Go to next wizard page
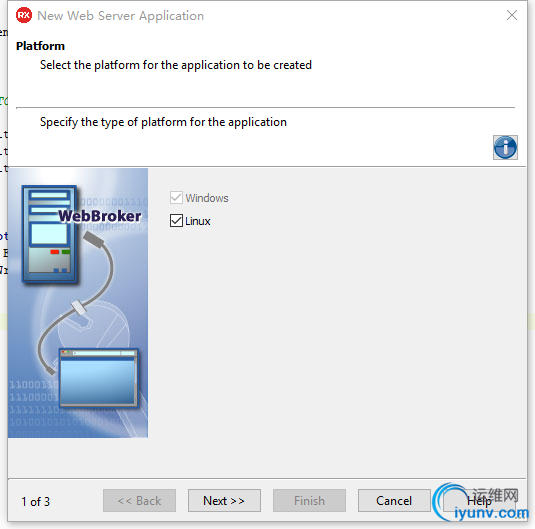This screenshot has height=529, width=535. pyautogui.click(x=224, y=501)
